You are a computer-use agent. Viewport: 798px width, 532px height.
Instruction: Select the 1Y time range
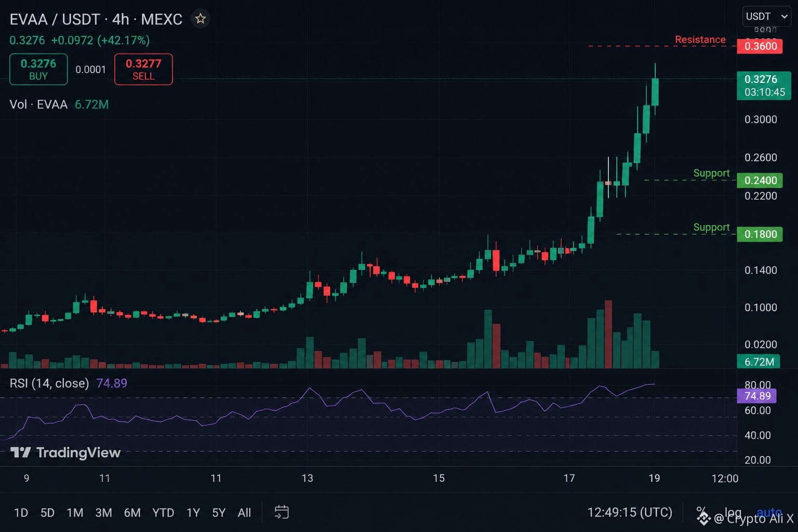pos(193,513)
